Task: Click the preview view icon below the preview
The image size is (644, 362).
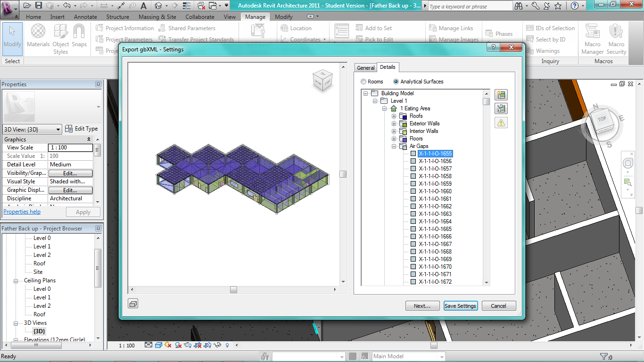Action: (133, 304)
